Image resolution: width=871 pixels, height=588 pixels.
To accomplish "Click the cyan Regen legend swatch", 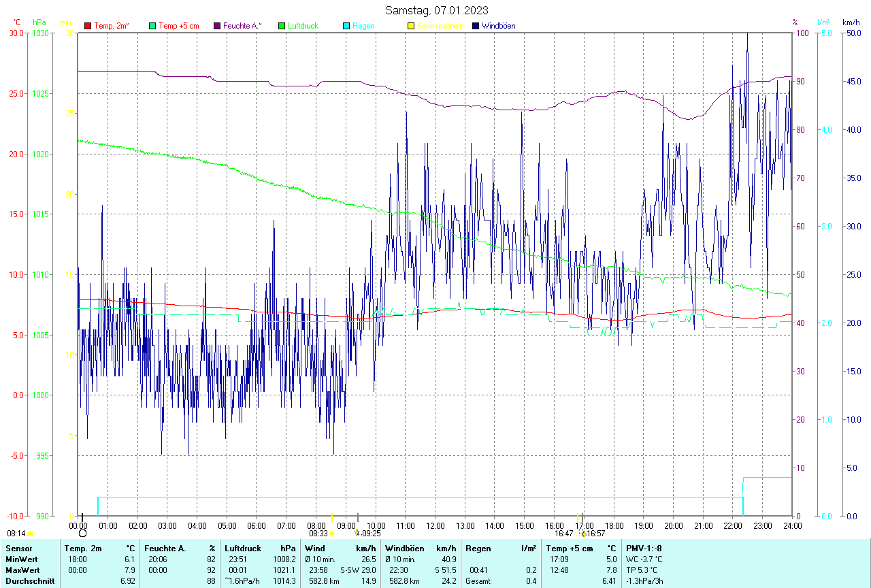I will (x=346, y=26).
